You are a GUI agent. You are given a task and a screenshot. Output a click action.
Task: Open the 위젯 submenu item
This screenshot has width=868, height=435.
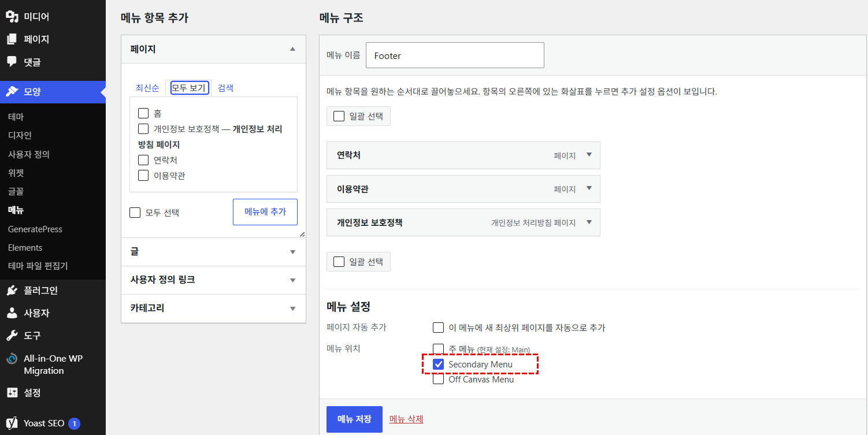click(16, 173)
